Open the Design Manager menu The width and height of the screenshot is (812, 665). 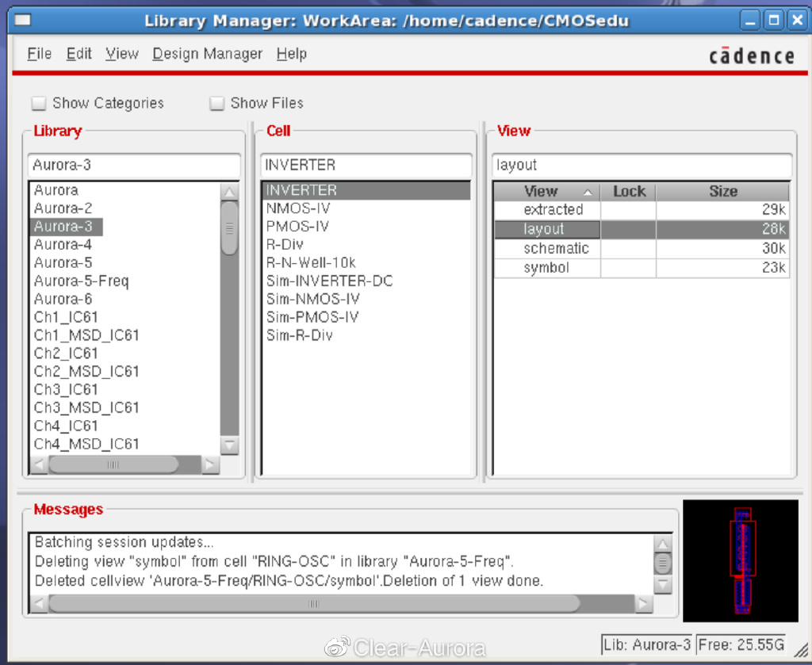[x=207, y=54]
